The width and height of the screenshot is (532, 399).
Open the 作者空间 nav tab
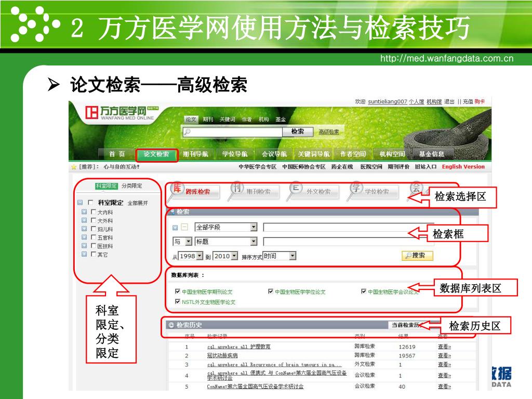353,154
